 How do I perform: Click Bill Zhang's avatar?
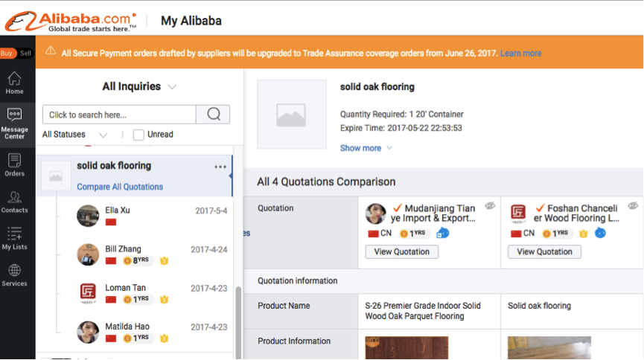pyautogui.click(x=88, y=254)
